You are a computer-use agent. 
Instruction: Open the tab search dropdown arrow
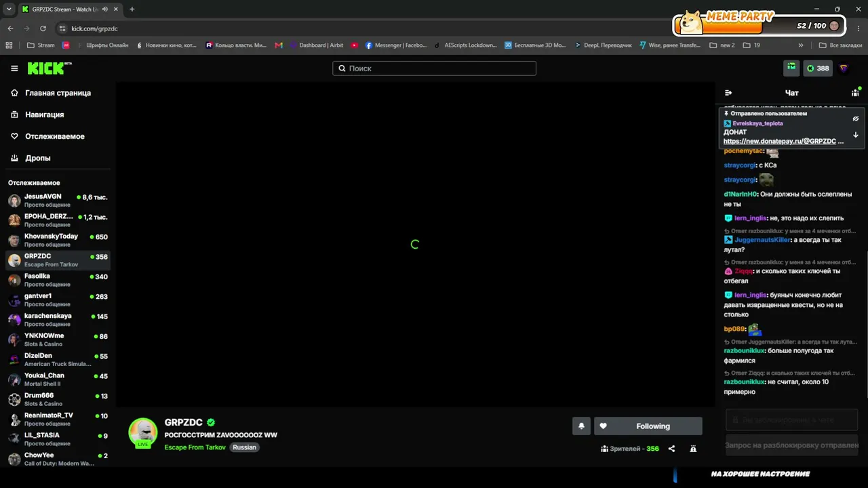(x=9, y=9)
